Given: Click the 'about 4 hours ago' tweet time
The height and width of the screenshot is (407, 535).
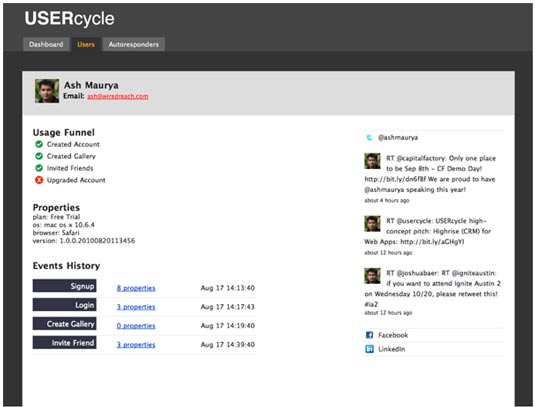Looking at the screenshot, I should (x=387, y=200).
